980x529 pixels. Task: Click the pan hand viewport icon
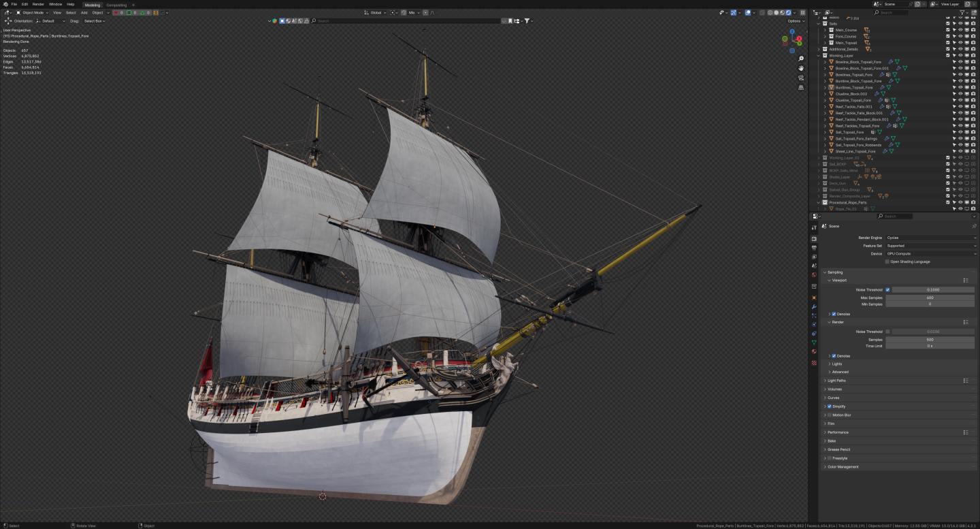[x=801, y=68]
